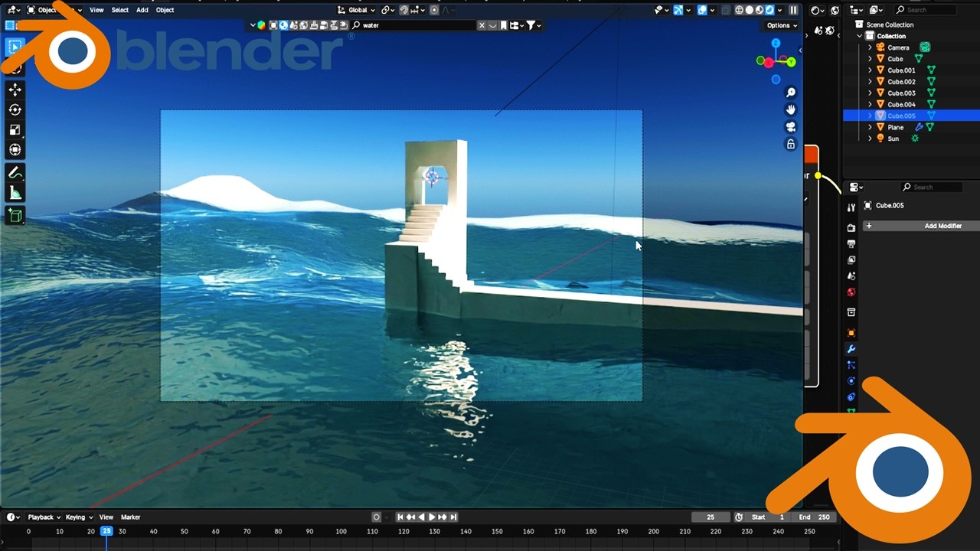Open the Physics properties tab
980x551 pixels.
[x=851, y=380]
